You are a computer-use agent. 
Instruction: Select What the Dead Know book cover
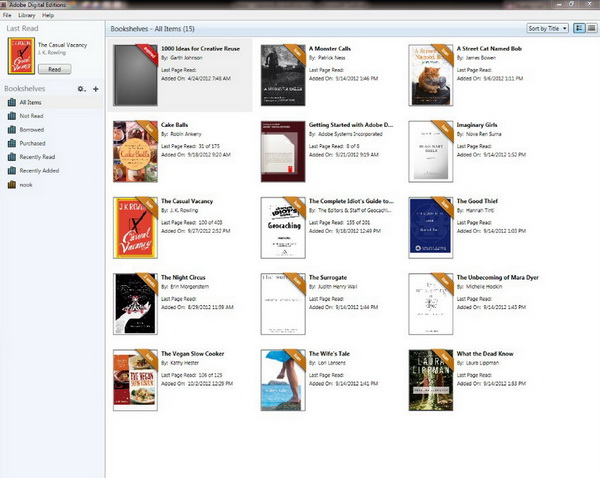(429, 378)
